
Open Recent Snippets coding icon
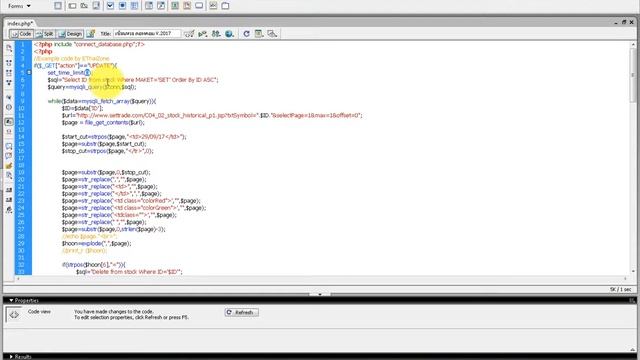tap(9, 176)
